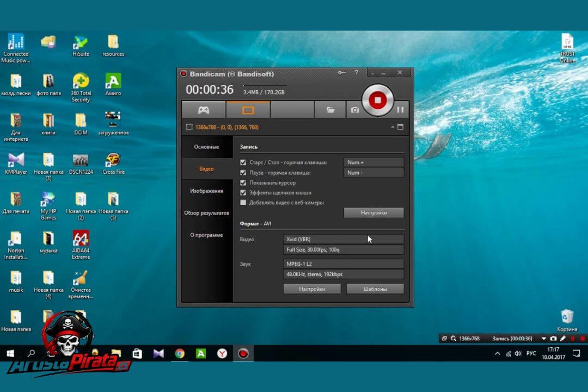Switch РУС input language indicator
This screenshot has height=392, width=588.
click(x=531, y=353)
